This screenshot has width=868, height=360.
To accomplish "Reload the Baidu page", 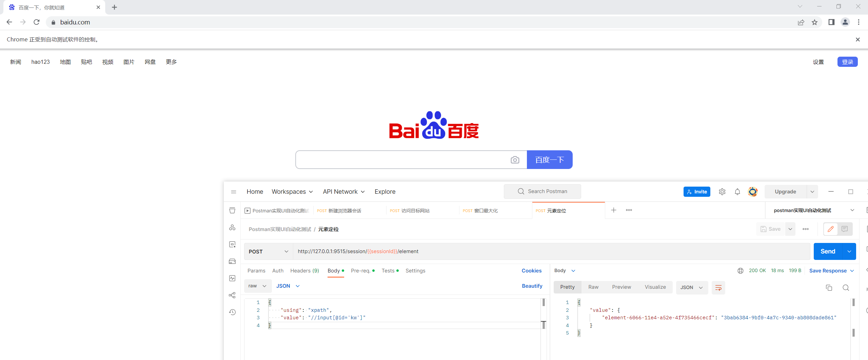I will point(37,22).
